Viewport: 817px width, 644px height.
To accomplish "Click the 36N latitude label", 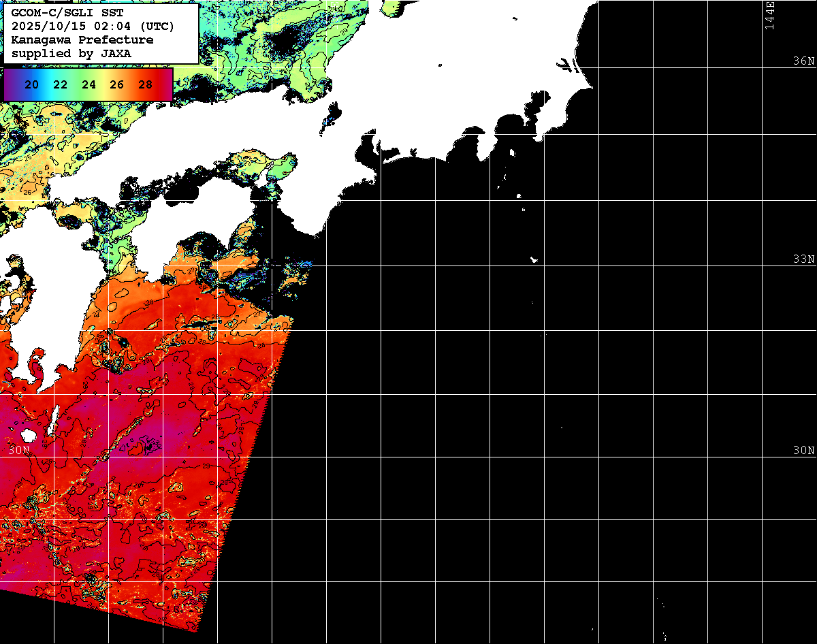I will (x=803, y=61).
